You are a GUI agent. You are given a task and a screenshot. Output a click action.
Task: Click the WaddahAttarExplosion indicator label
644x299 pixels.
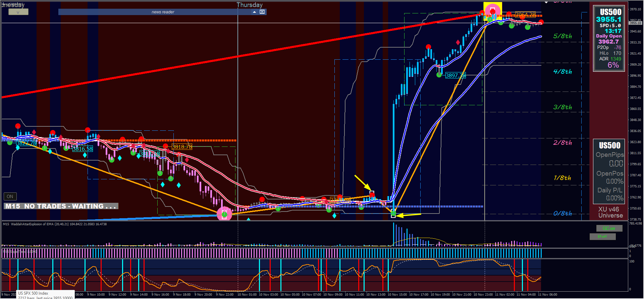coord(55,224)
